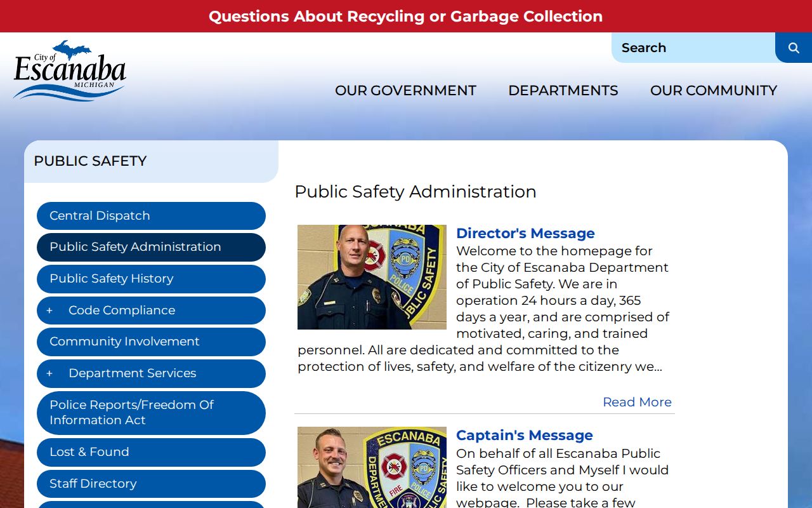Image resolution: width=812 pixels, height=508 pixels.
Task: Open Public Safety History page
Action: pos(151,279)
